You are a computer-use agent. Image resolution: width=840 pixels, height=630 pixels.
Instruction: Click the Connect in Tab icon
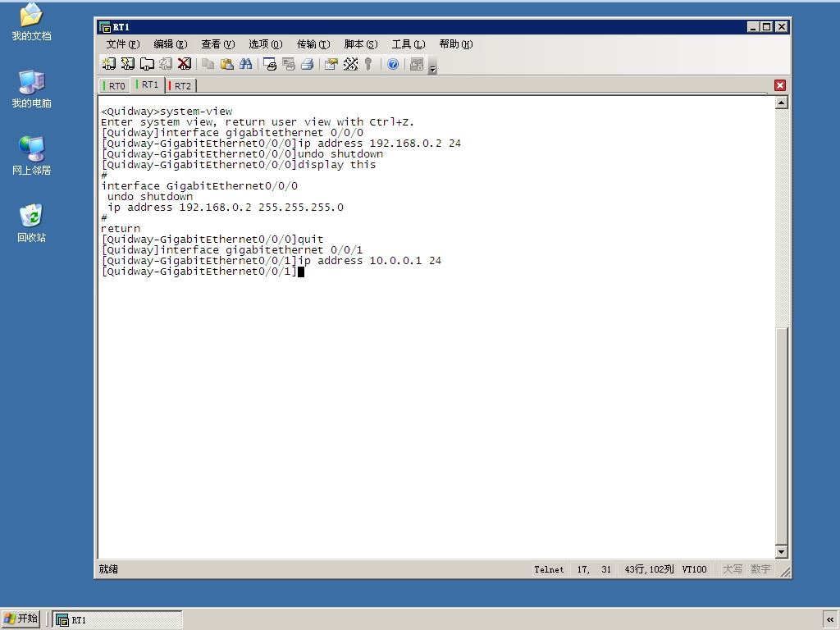click(147, 64)
